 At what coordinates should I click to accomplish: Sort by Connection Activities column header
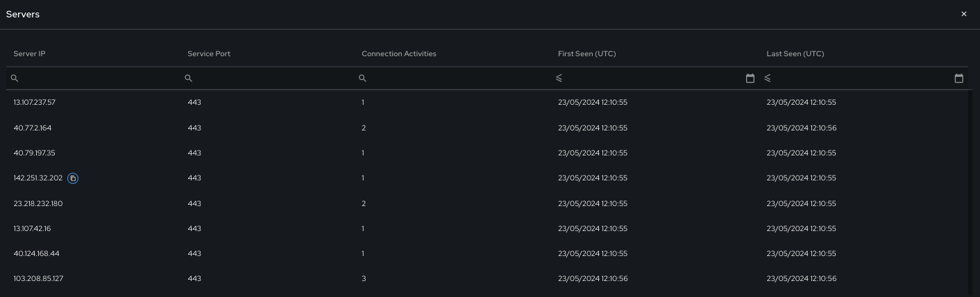click(399, 54)
